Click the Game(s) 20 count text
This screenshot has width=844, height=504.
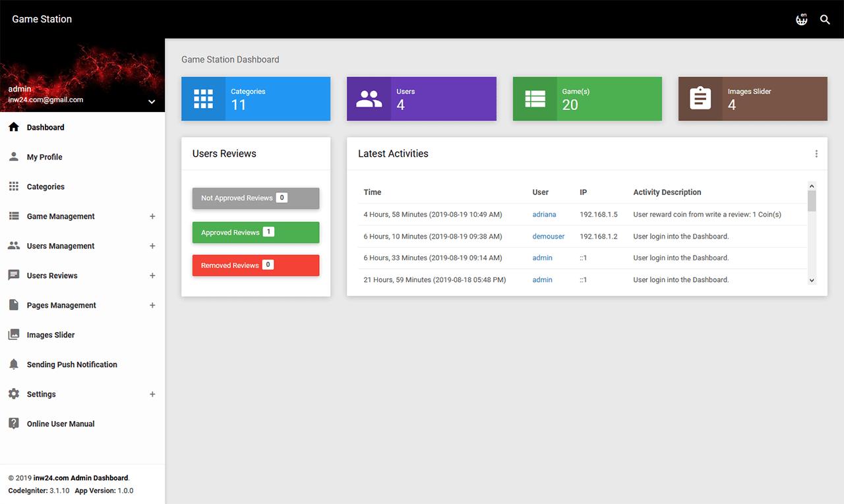click(570, 105)
